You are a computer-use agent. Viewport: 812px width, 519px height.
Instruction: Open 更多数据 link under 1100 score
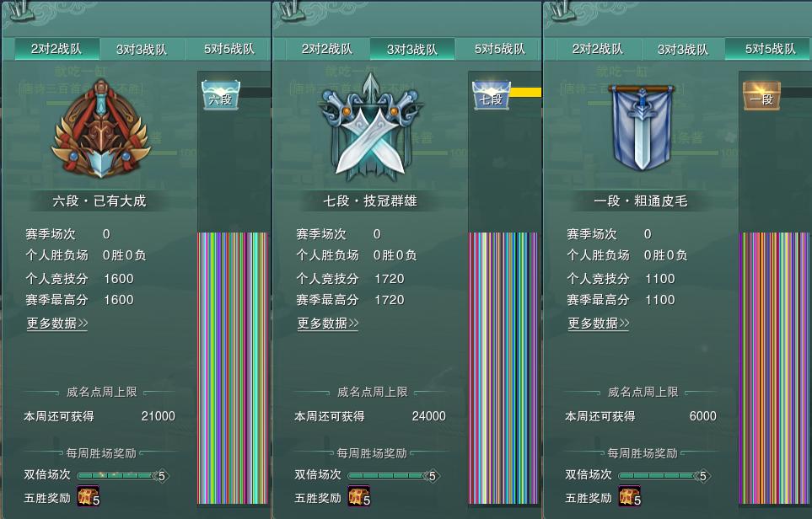599,324
